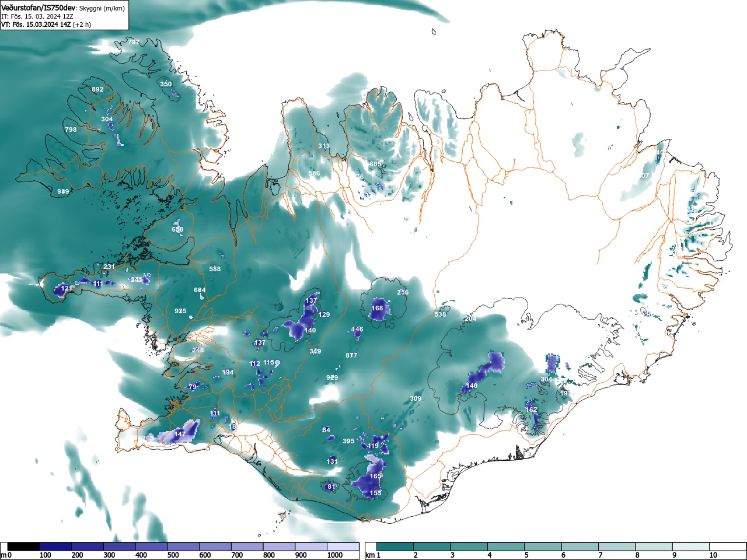The height and width of the screenshot is (560, 747).
Task: Click the 'km' unit label on legend
Action: [x=369, y=555]
